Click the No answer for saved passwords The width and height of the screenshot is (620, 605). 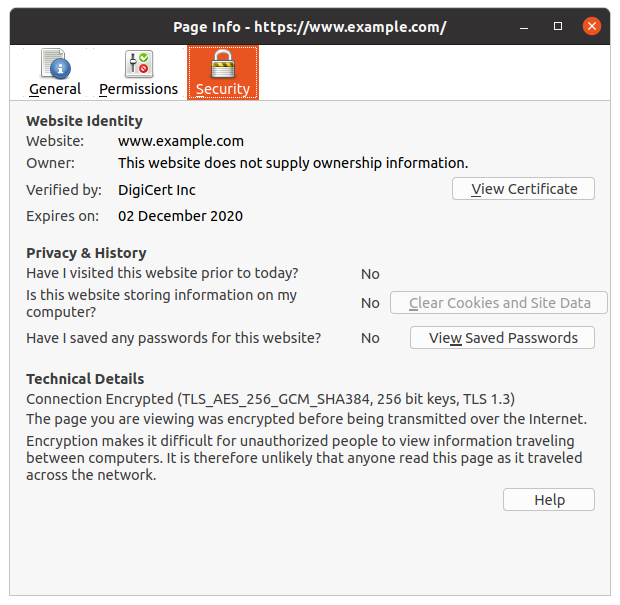click(x=370, y=338)
